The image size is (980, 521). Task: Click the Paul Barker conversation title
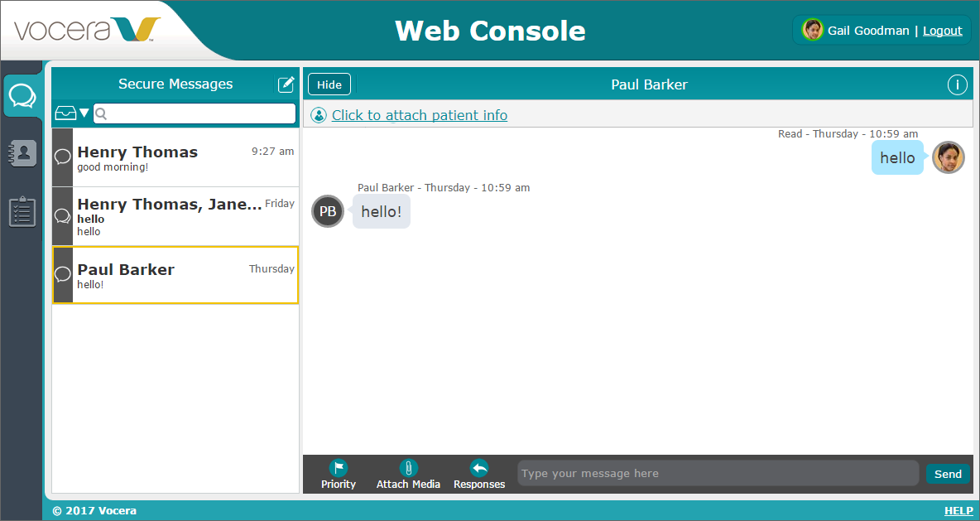pyautogui.click(x=649, y=84)
